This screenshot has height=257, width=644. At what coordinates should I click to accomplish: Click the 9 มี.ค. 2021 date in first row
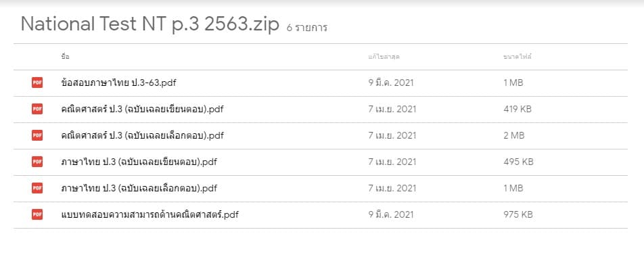point(390,83)
